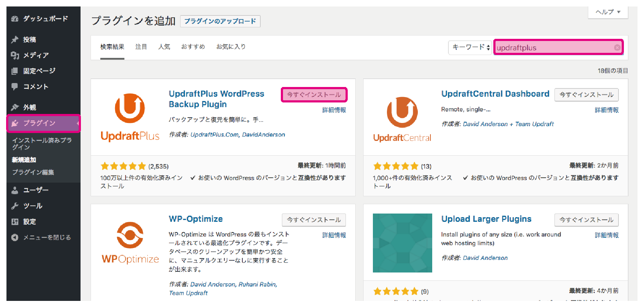Screen dimensions: 644x307
Task: Install Upload Larger Plugins now
Action: (x=586, y=220)
